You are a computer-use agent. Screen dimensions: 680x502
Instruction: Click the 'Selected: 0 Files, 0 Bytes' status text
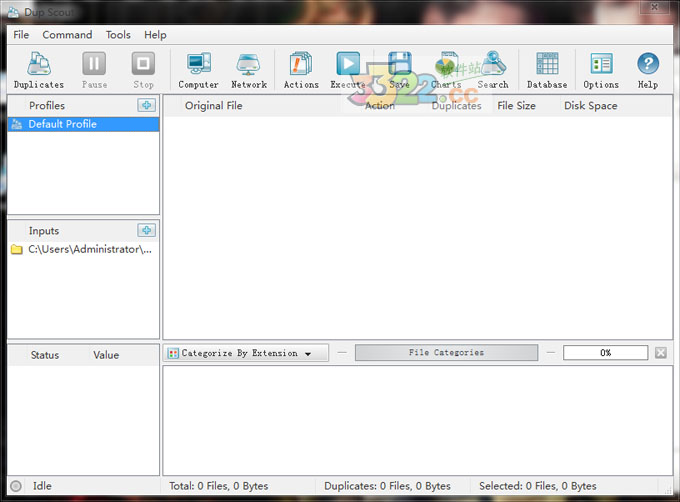(538, 486)
